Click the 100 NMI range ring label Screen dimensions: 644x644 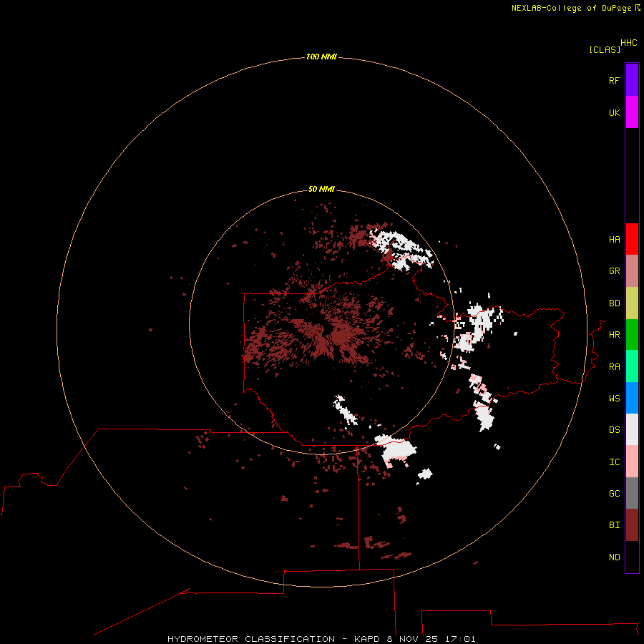pyautogui.click(x=321, y=57)
